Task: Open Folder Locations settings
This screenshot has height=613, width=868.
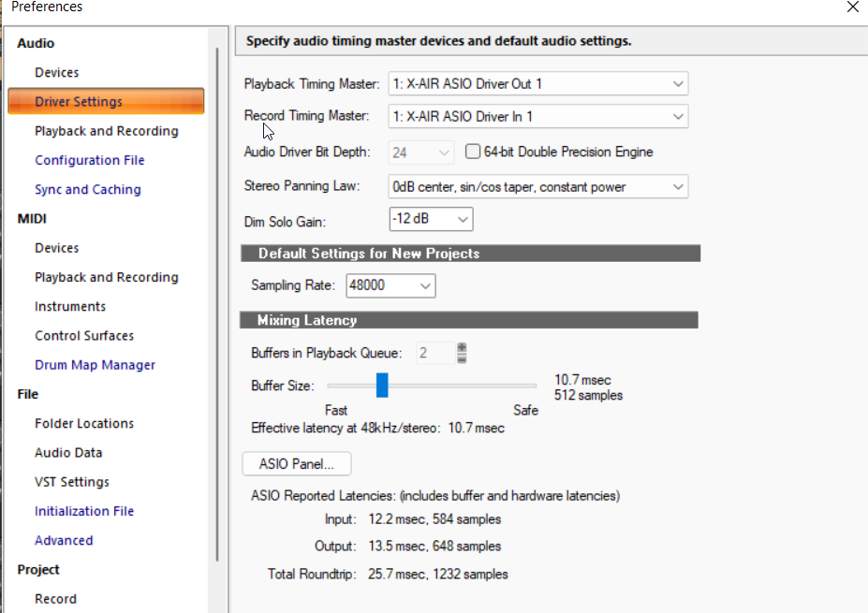Action: (x=84, y=423)
